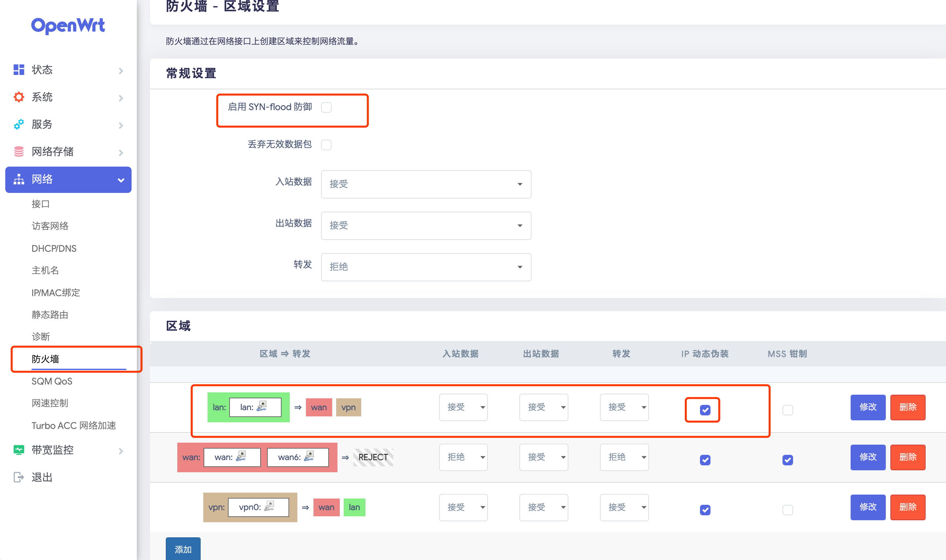This screenshot has width=946, height=560.
Task: Uncheck MSS clamping for wan zone
Action: 787,460
